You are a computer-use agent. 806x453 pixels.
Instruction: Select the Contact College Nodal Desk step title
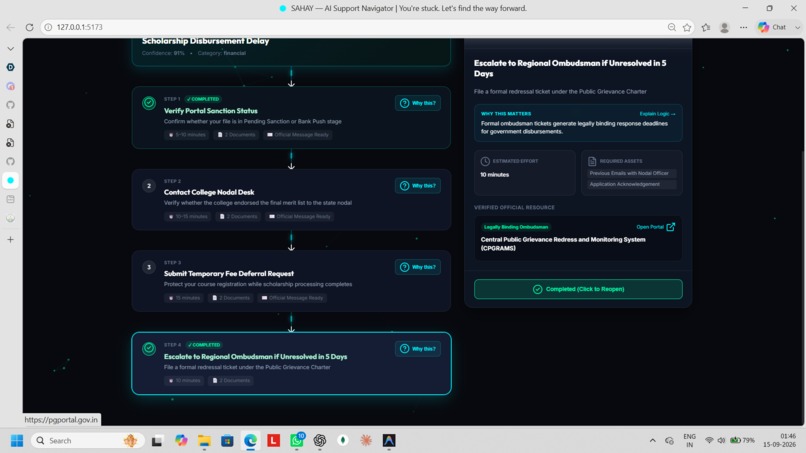209,192
